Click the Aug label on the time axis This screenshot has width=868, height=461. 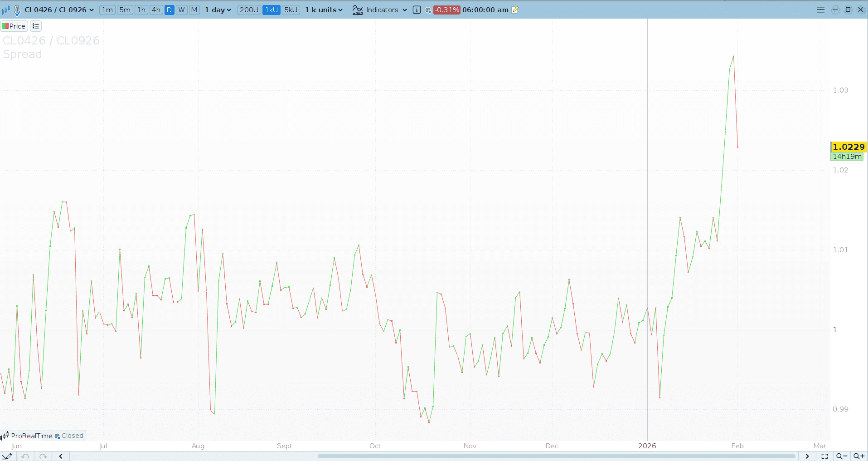click(x=198, y=446)
